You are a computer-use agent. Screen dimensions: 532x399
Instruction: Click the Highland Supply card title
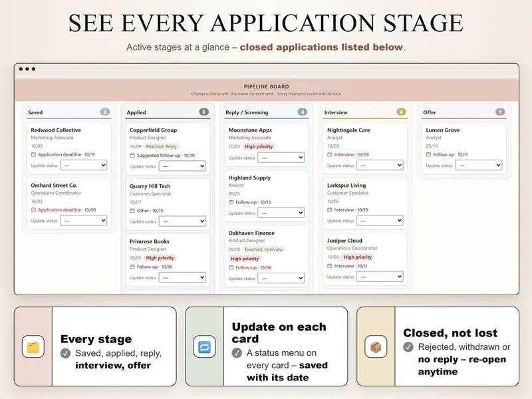tap(249, 178)
